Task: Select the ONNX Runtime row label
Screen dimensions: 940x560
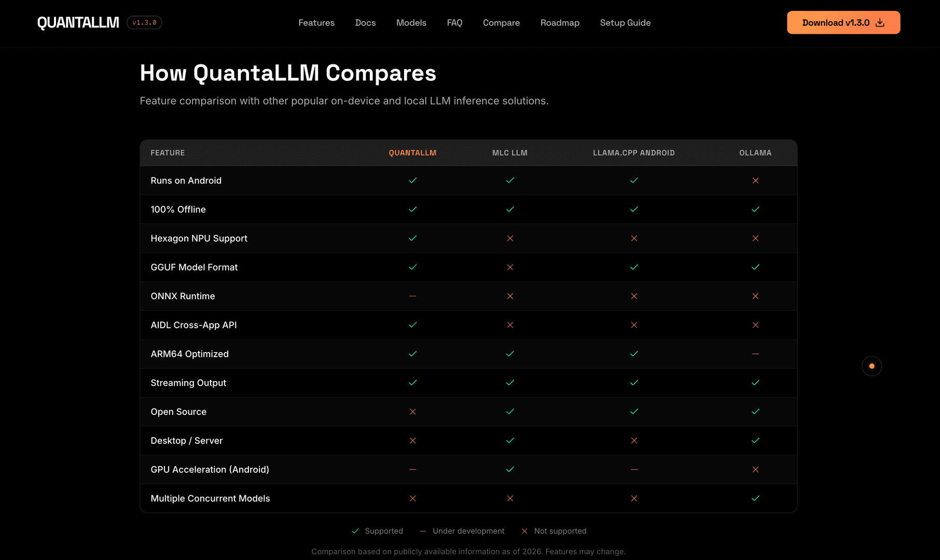Action: coord(183,296)
